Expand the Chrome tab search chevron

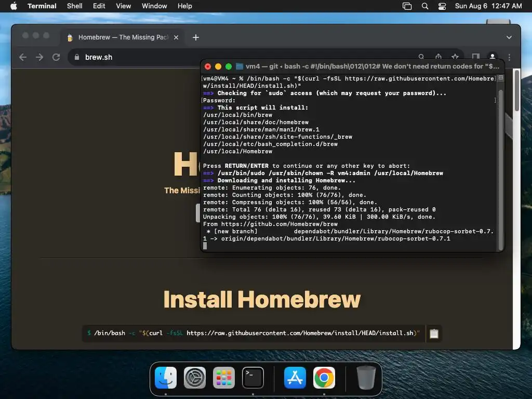coord(509,37)
